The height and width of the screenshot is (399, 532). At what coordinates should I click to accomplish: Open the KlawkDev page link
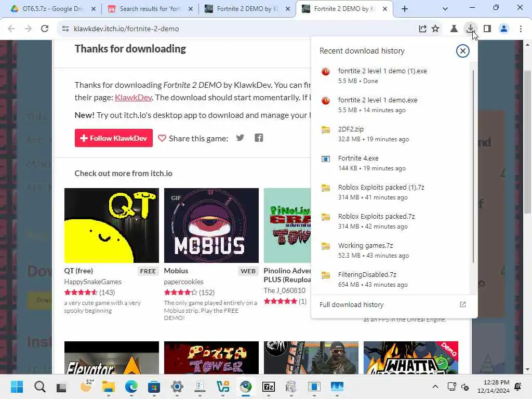coord(134,97)
